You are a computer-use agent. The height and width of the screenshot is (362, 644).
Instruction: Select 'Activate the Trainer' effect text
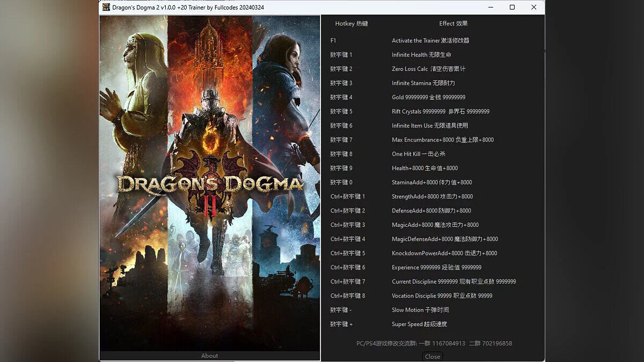[430, 40]
